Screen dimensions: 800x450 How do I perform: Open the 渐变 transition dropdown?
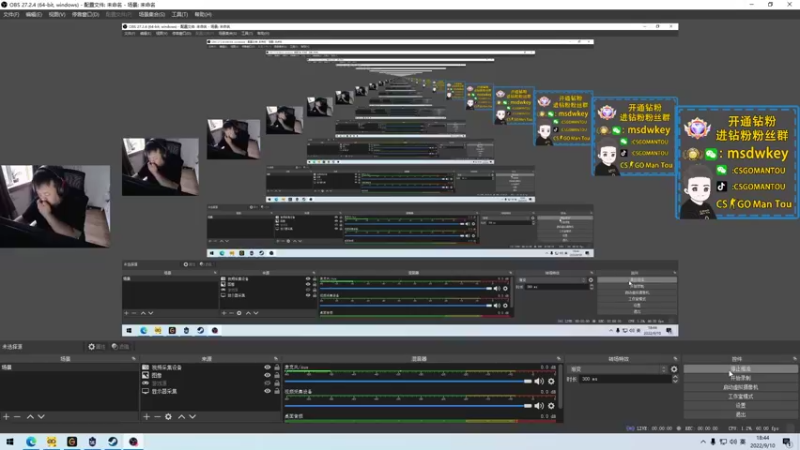tap(617, 369)
